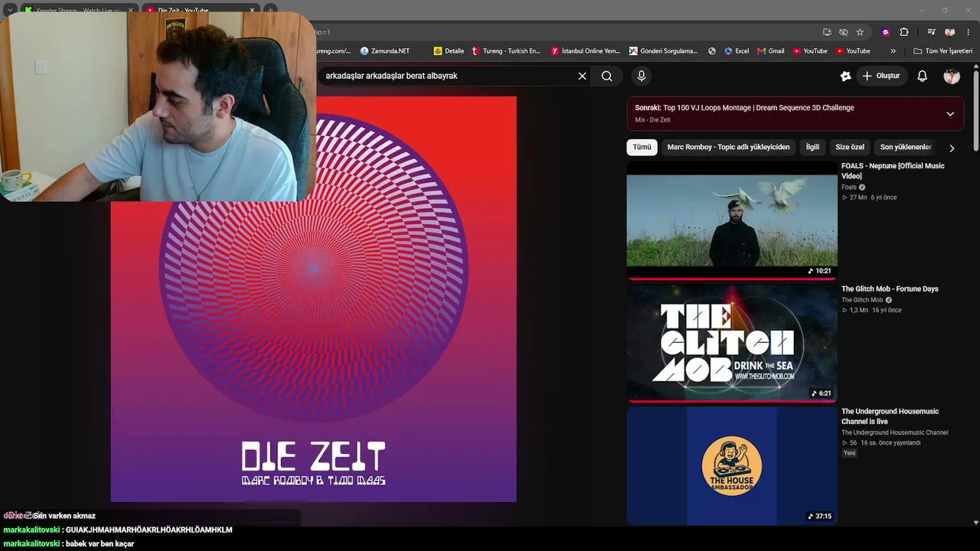Viewport: 980px width, 551px height.
Task: Click the install/cast icon in the address bar
Action: pyautogui.click(x=827, y=32)
